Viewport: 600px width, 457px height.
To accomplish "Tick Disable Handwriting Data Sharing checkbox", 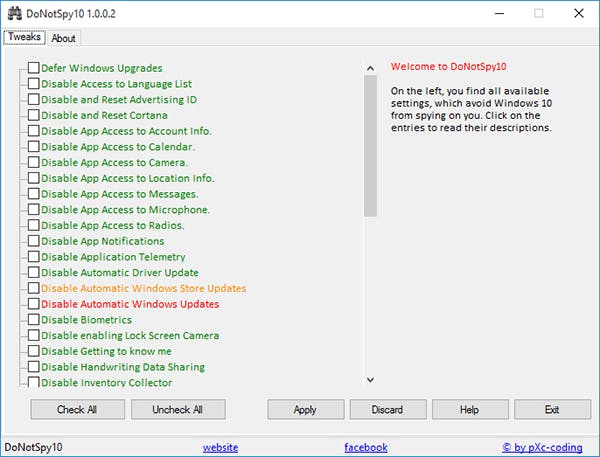I will pos(34,366).
